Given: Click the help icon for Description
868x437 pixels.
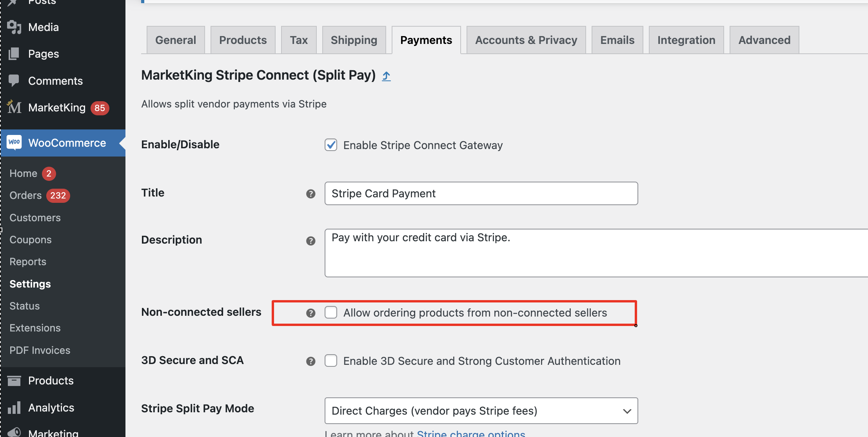Looking at the screenshot, I should [311, 241].
